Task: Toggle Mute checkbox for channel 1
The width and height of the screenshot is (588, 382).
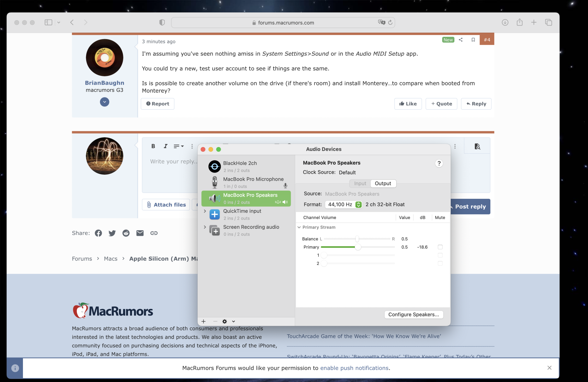Action: pyautogui.click(x=440, y=255)
